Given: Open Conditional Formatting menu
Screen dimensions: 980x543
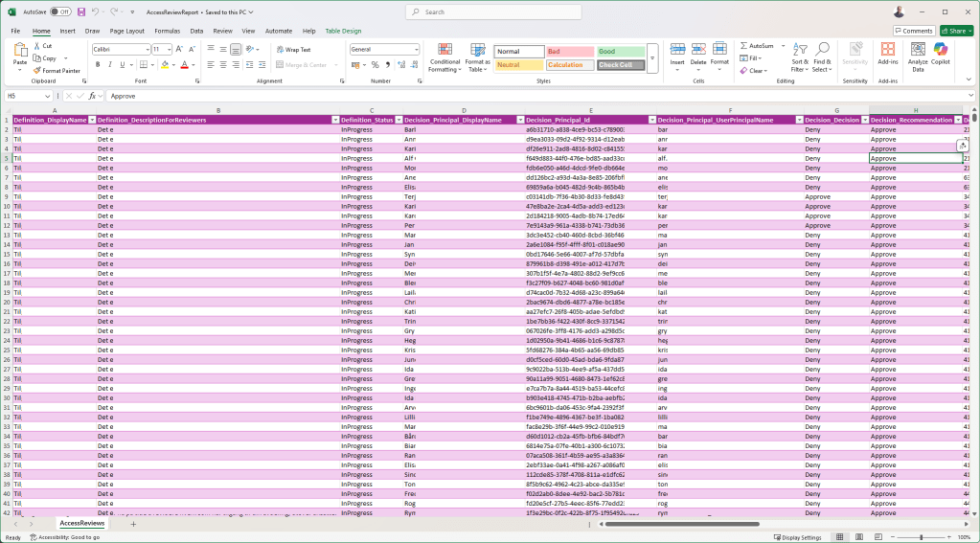Looking at the screenshot, I should (x=444, y=58).
